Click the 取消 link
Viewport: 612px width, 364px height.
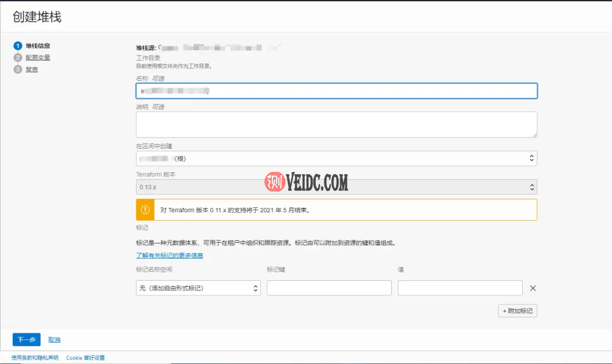54,340
